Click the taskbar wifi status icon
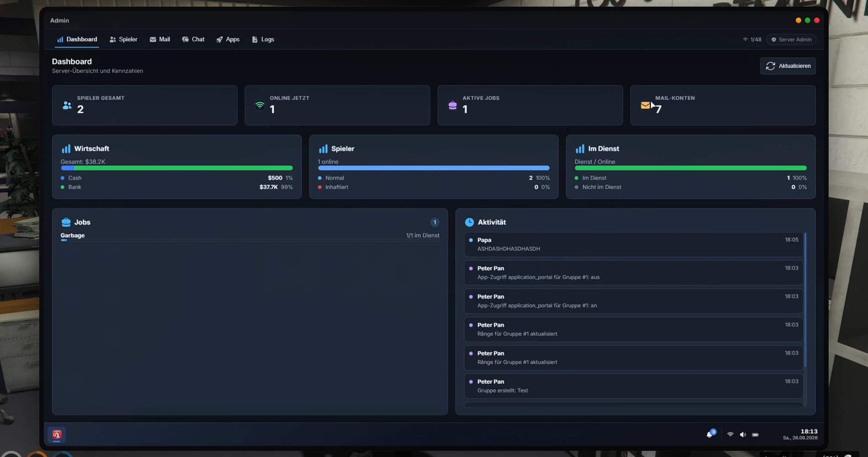This screenshot has height=457, width=868. 730,435
